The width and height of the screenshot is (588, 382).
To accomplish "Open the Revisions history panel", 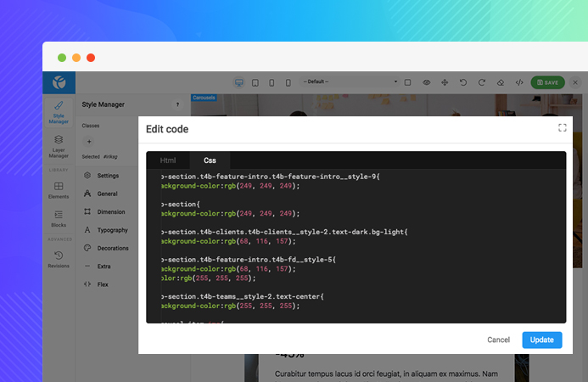I will tap(59, 259).
